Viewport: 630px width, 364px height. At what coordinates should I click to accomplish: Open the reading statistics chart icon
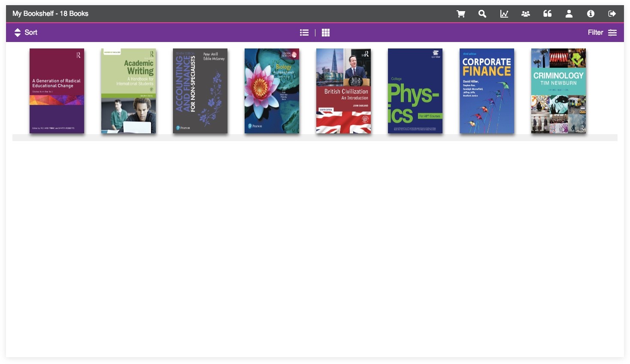pyautogui.click(x=504, y=14)
